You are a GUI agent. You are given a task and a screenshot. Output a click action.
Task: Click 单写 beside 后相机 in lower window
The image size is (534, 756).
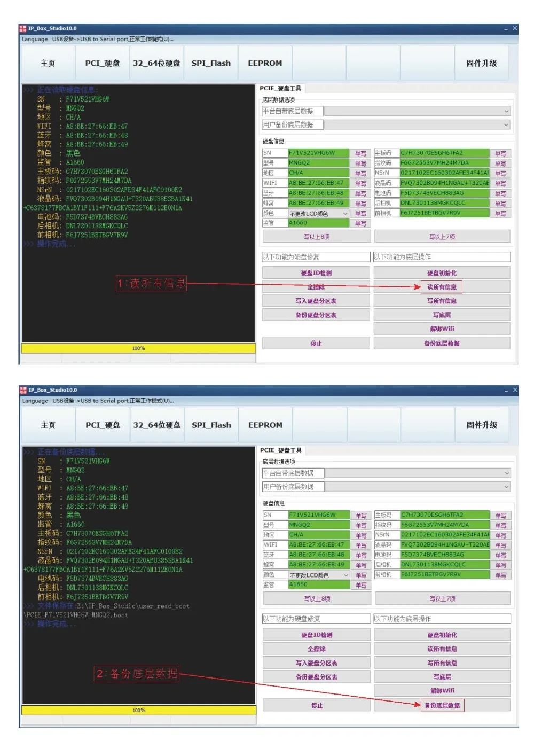501,565
